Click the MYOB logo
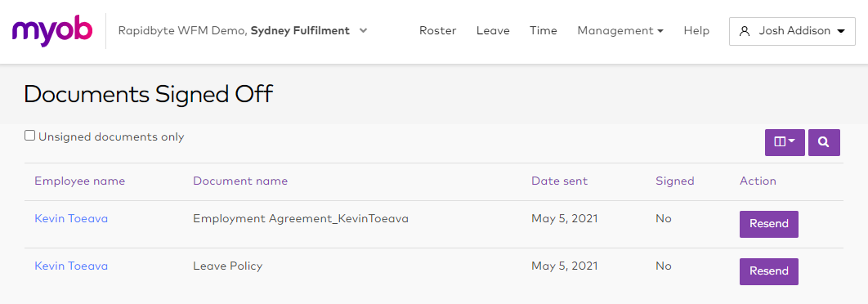Viewport: 868px width, 304px height. tap(52, 30)
